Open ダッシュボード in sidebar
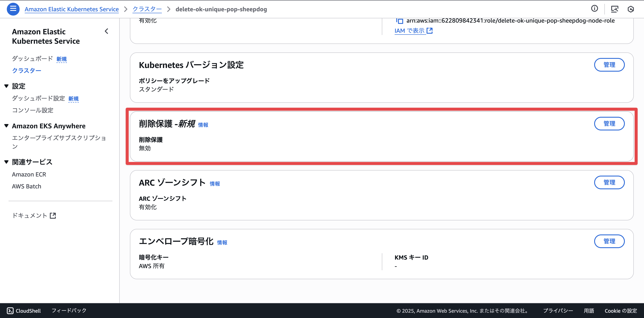 [33, 59]
